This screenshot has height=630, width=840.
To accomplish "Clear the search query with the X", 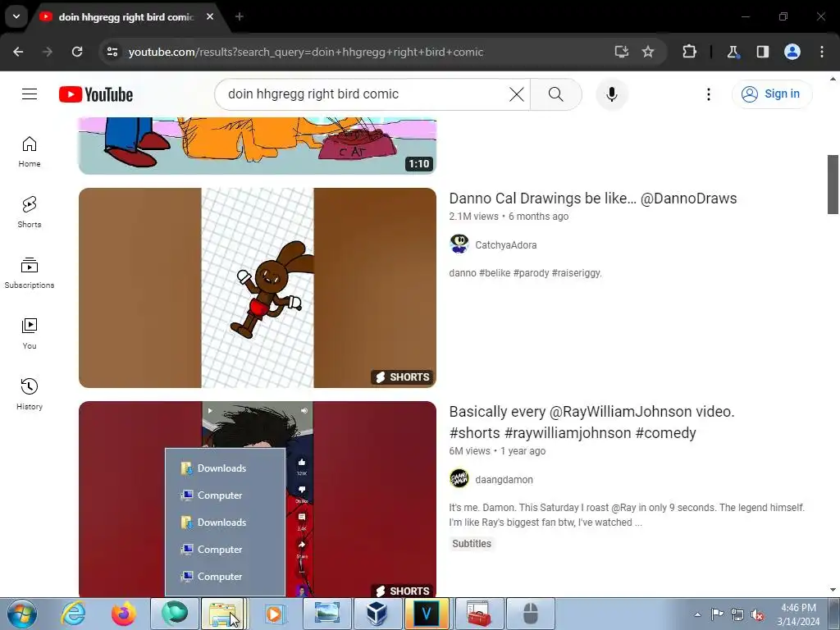I will click(517, 94).
